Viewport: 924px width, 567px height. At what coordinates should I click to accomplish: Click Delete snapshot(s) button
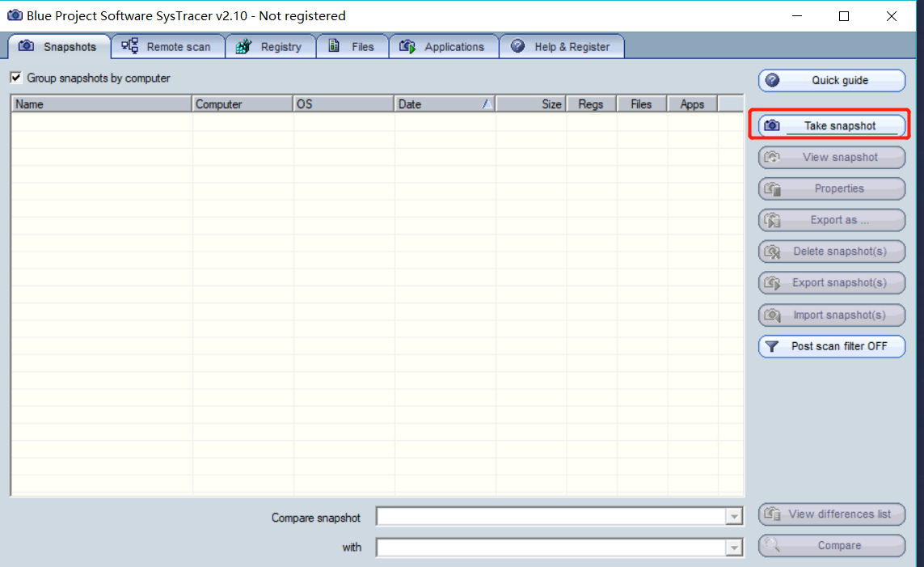(x=832, y=252)
